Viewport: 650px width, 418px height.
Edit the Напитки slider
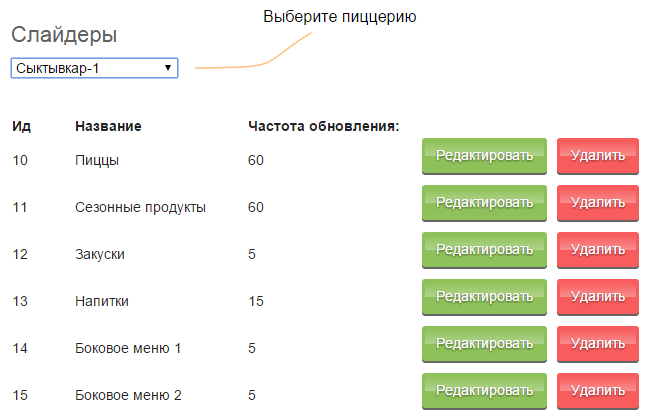click(x=484, y=297)
